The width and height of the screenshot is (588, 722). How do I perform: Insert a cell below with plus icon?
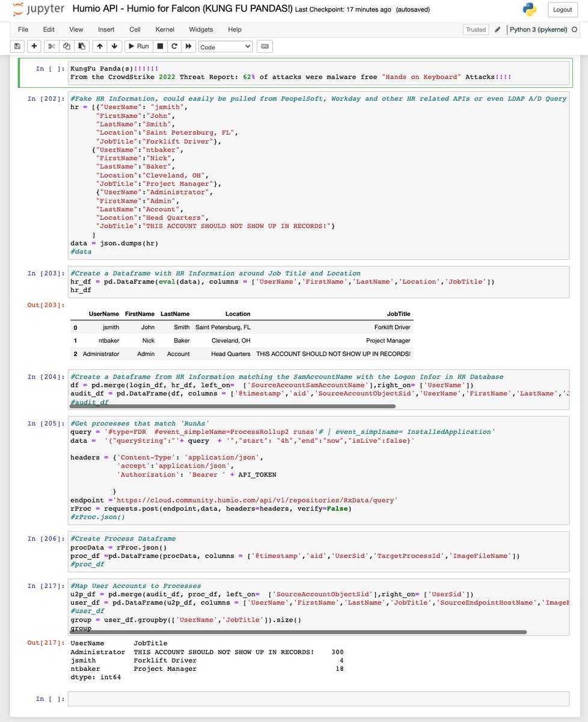[35, 46]
